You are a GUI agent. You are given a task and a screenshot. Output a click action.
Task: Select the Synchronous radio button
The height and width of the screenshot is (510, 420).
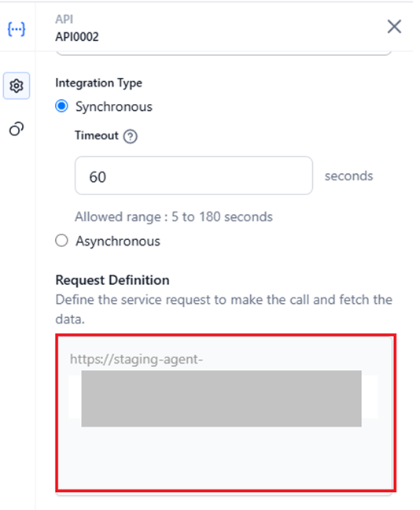tap(61, 106)
